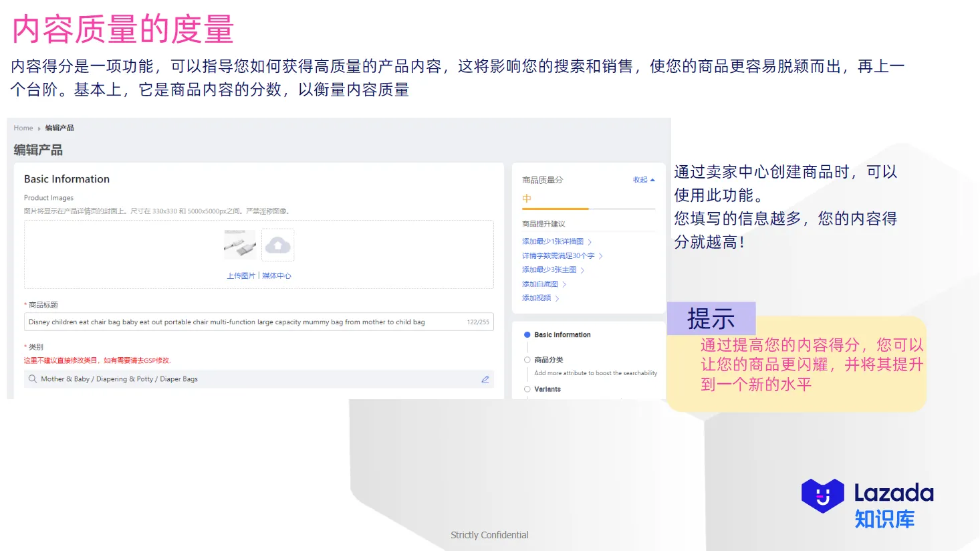Open 上传图片 to upload a picture
Viewport: 980px width, 551px height.
coord(240,275)
